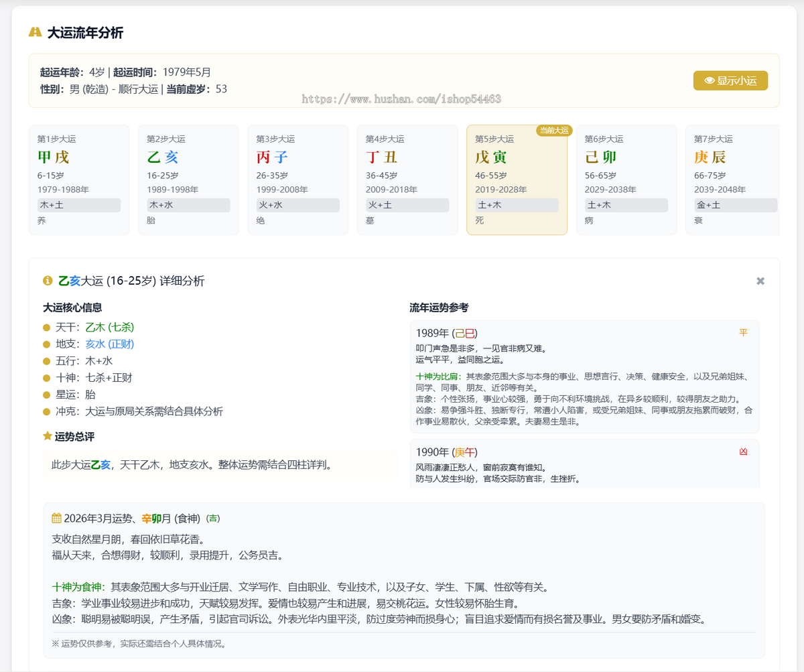
Task: Close the 乙亥大运 detail panel
Action: pyautogui.click(x=760, y=281)
